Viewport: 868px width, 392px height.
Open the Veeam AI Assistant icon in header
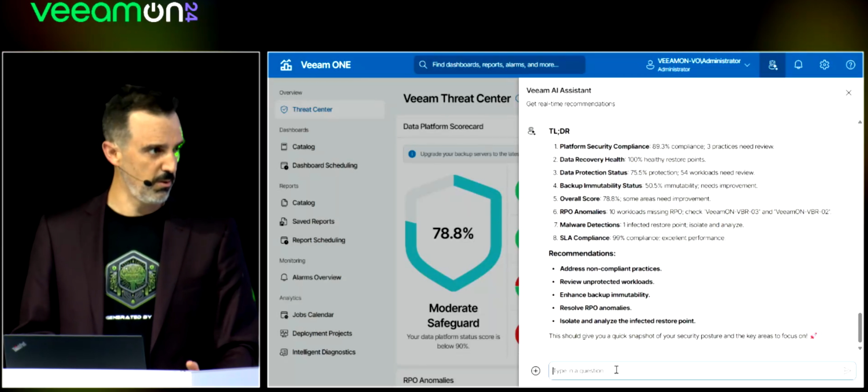point(773,65)
